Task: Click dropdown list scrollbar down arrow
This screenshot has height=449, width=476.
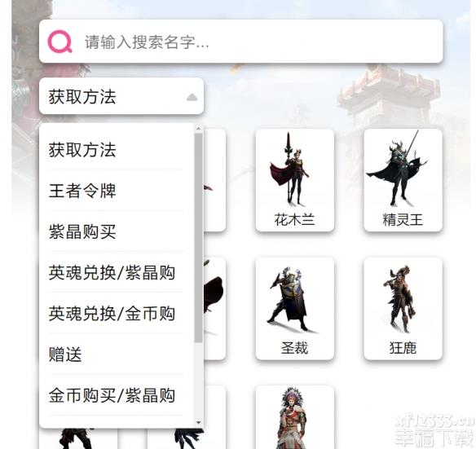Action: [x=199, y=422]
